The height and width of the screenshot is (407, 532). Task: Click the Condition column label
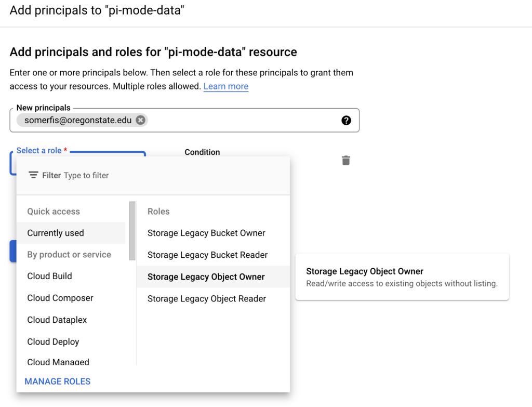pyautogui.click(x=202, y=152)
